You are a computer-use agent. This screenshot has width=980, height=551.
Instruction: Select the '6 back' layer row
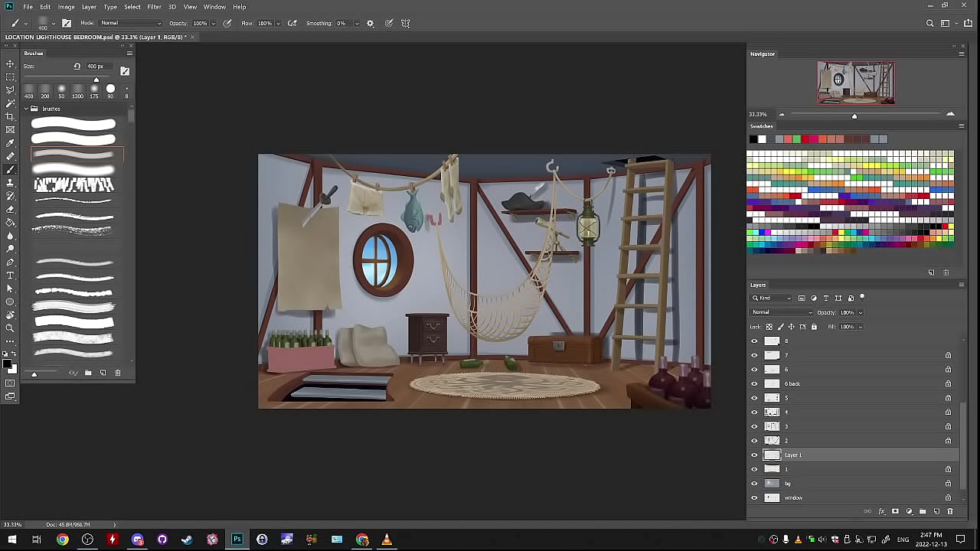tap(854, 383)
